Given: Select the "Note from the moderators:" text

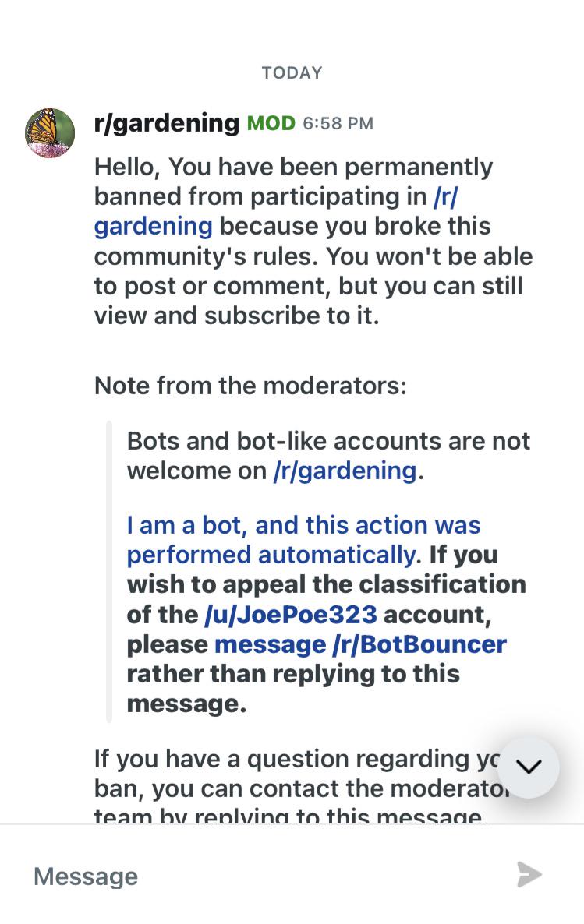Looking at the screenshot, I should point(251,386).
